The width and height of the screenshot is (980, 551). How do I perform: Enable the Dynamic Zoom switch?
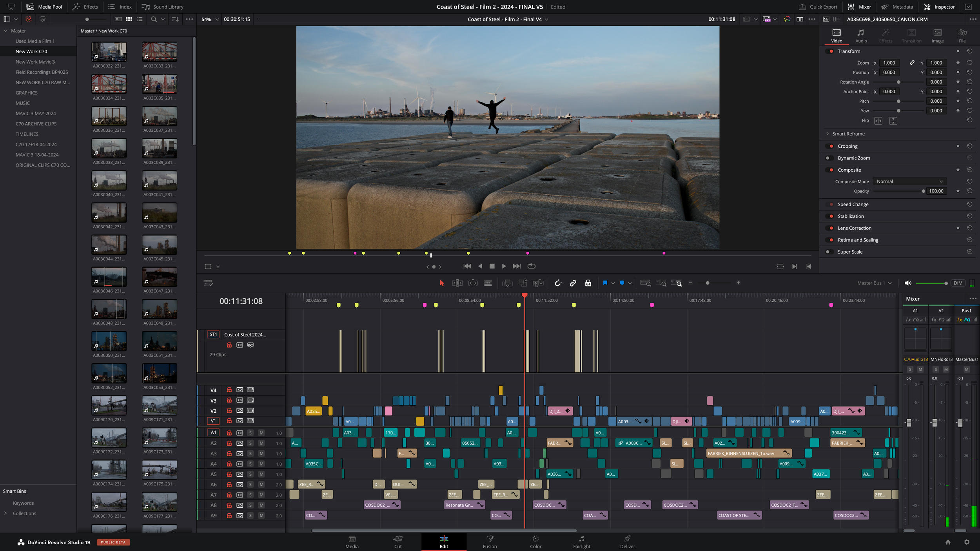click(x=829, y=158)
